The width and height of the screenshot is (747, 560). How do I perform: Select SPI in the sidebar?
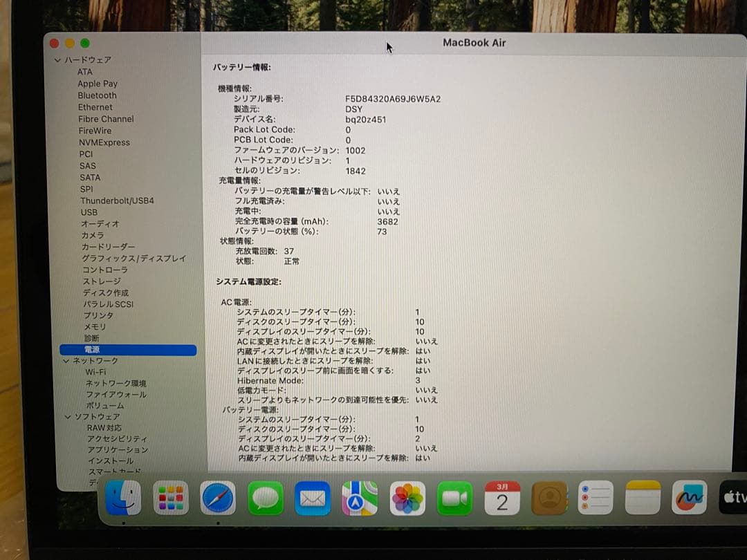point(86,189)
